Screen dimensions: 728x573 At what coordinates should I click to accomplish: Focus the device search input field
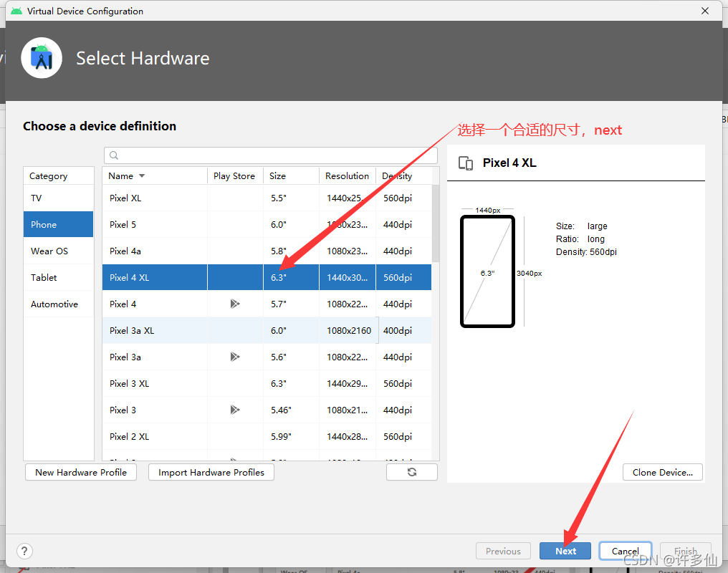[x=271, y=155]
